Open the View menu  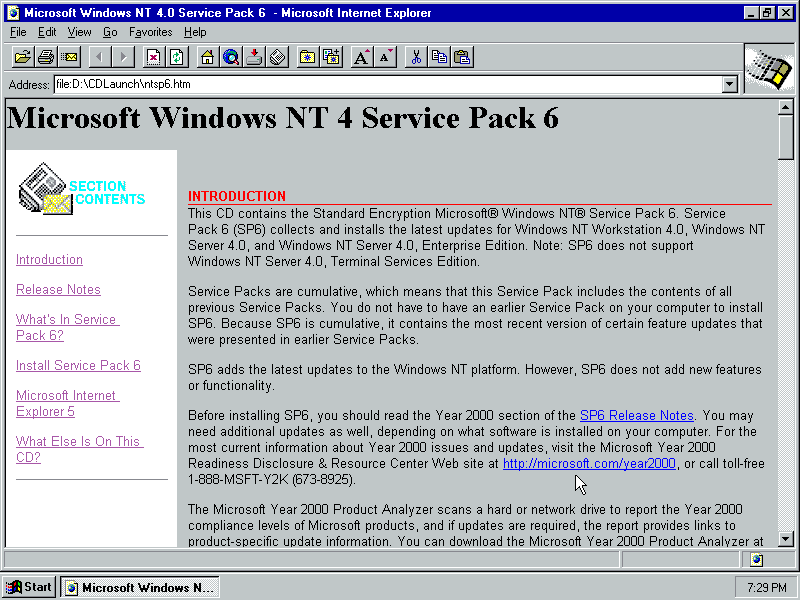(x=79, y=32)
